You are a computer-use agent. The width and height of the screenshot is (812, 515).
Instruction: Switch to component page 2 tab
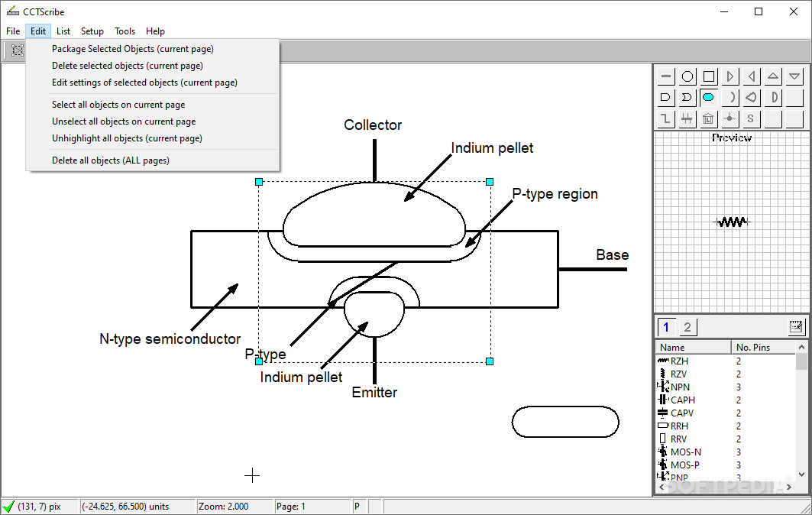pos(687,327)
